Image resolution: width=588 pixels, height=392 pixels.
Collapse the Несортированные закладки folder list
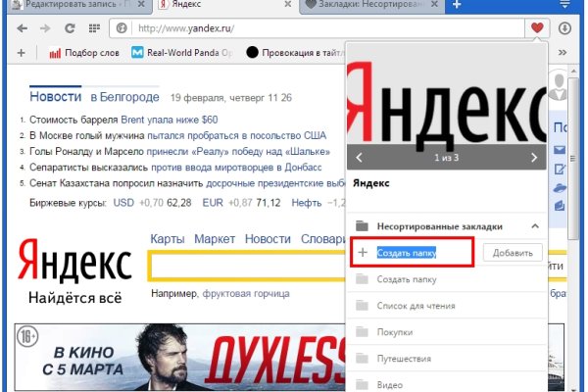tap(535, 225)
